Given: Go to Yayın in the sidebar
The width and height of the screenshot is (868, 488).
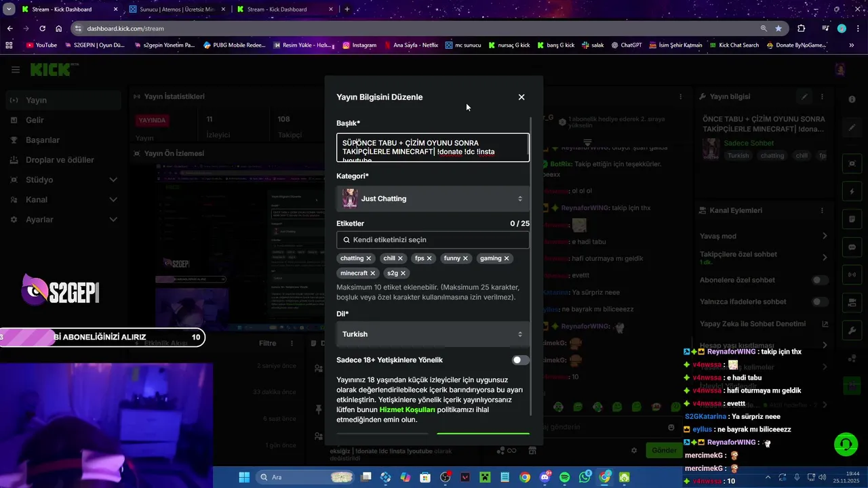Looking at the screenshot, I should click(x=62, y=100).
